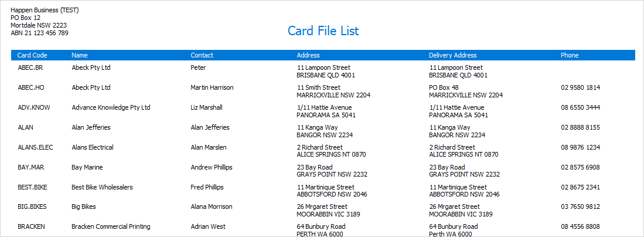Click phone number 02 8575 6908
This screenshot has height=237, width=644.
(x=580, y=167)
